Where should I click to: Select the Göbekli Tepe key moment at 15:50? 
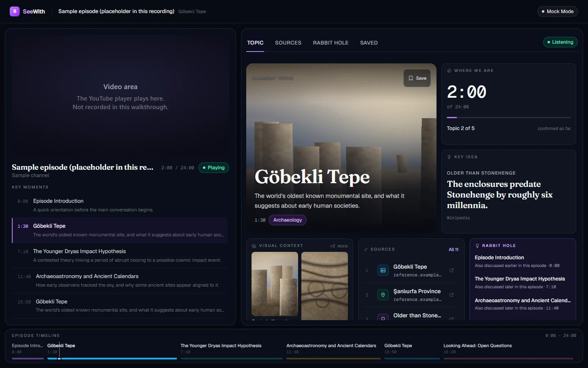[x=120, y=305]
